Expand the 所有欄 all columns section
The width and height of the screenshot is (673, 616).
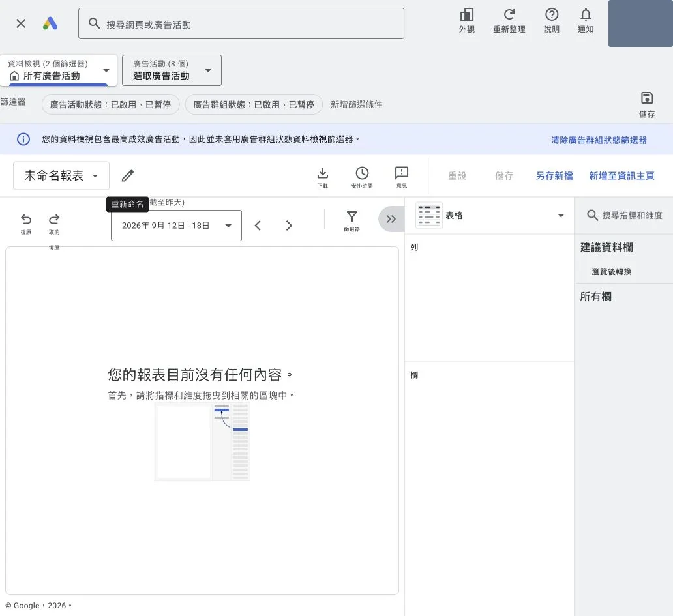[x=596, y=297]
